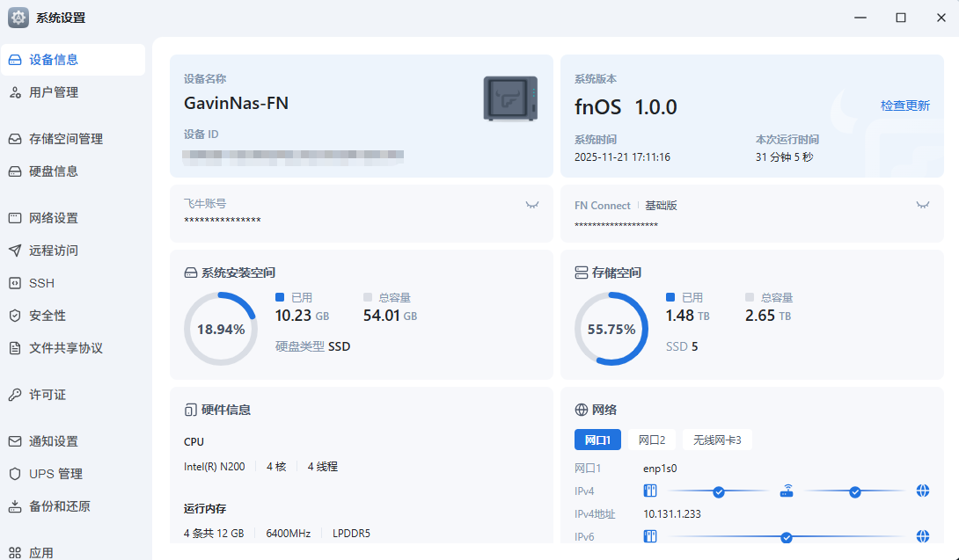Click the IPv6 row network port icon
959x560 pixels.
tap(650, 537)
